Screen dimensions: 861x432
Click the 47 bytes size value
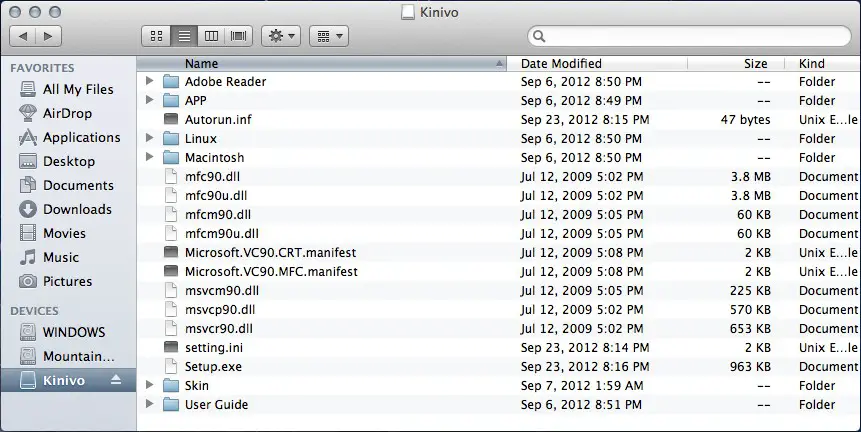(745, 120)
